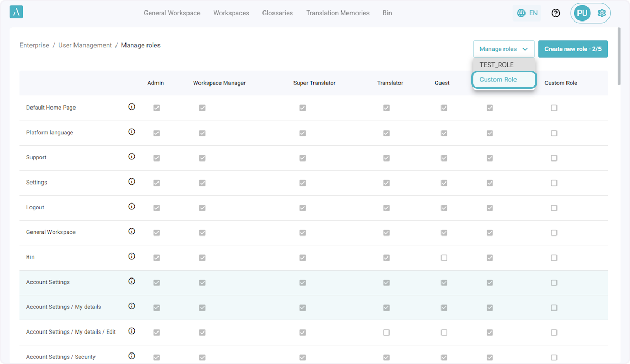The height and width of the screenshot is (364, 630).
Task: Click the globe language icon
Action: click(521, 13)
